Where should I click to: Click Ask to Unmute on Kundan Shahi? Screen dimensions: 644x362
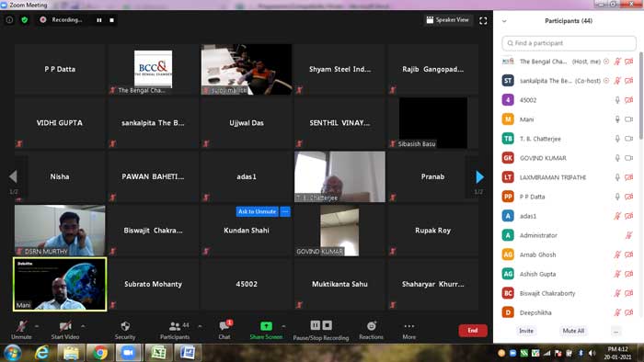257,211
